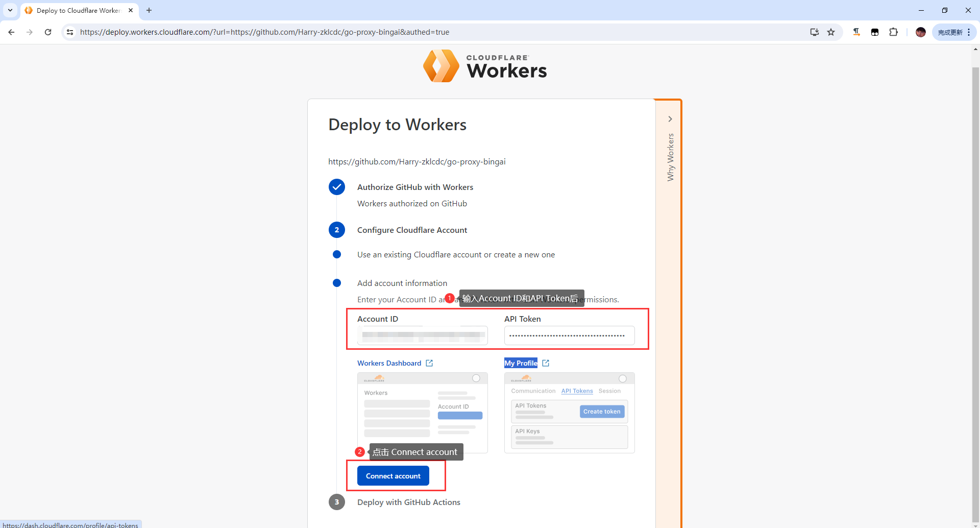Click the Why Workers vertical label

point(671,157)
